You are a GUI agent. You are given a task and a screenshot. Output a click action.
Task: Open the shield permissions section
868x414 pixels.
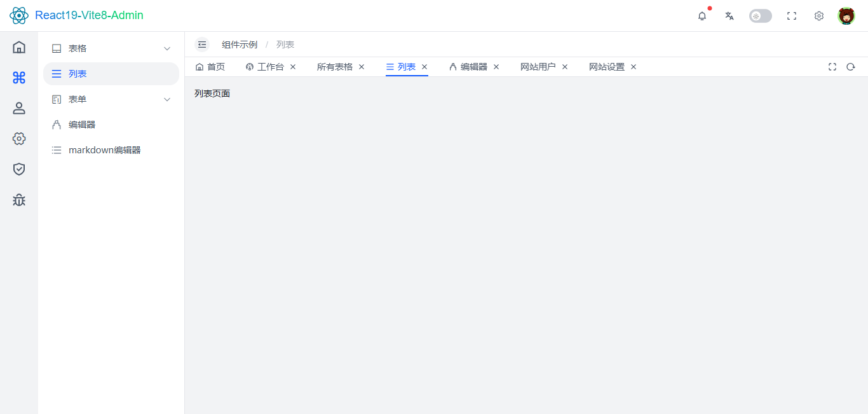point(19,169)
